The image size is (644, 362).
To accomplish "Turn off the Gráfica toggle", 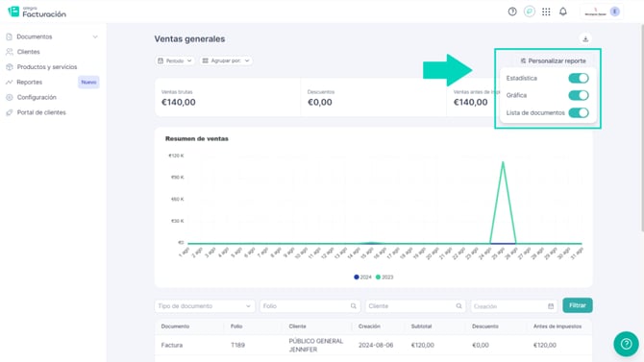I will [x=579, y=95].
